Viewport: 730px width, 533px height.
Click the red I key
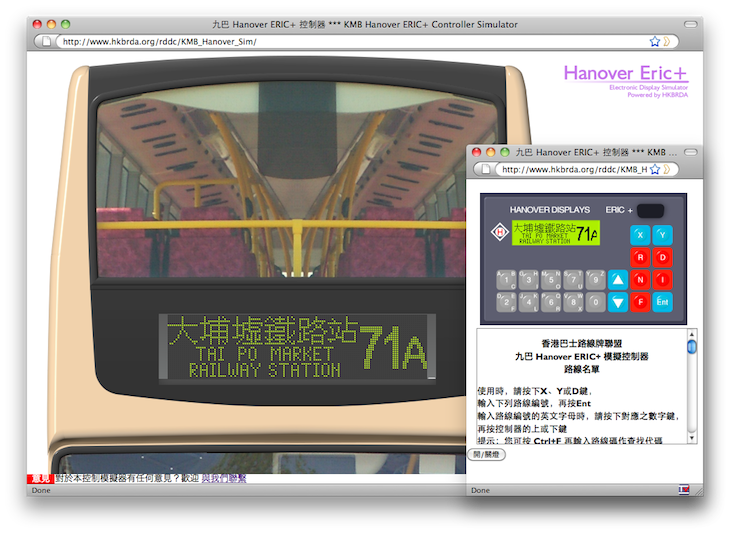(662, 280)
